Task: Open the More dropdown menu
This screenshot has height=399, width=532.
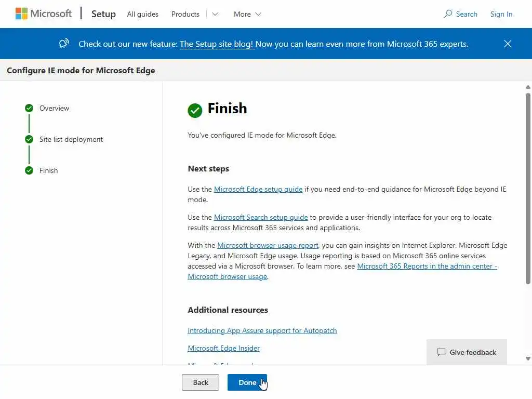Action: point(247,14)
